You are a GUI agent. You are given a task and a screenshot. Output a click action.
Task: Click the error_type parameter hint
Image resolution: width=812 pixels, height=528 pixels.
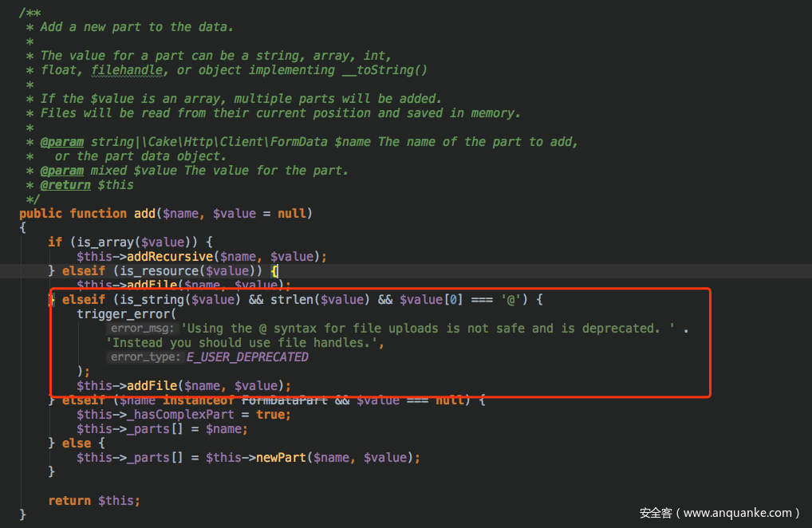pos(144,357)
